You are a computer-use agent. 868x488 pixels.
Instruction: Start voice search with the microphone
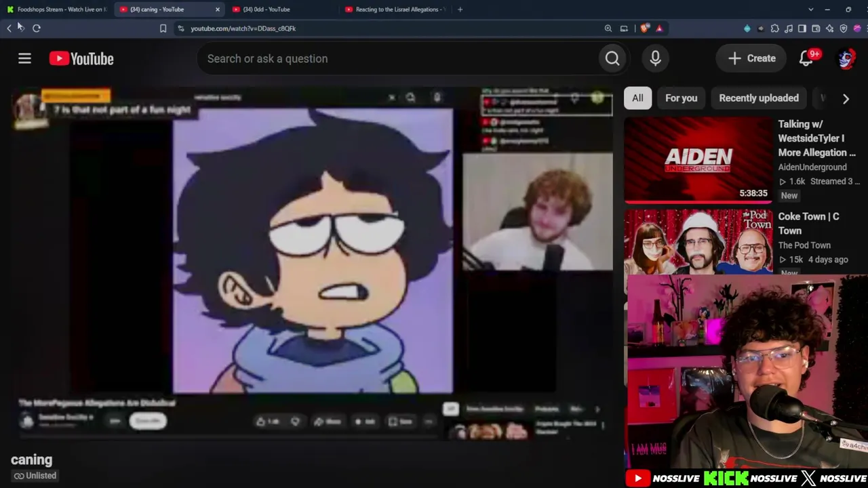click(655, 58)
